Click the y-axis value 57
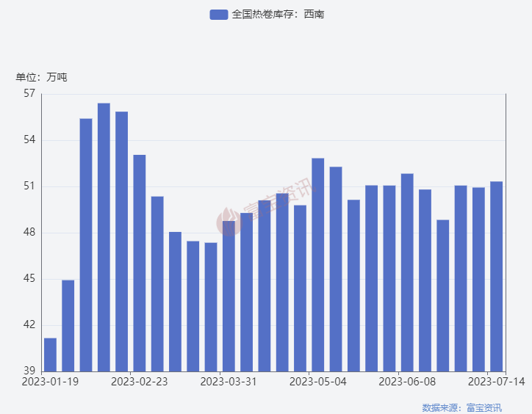The width and height of the screenshot is (532, 414). (x=29, y=93)
